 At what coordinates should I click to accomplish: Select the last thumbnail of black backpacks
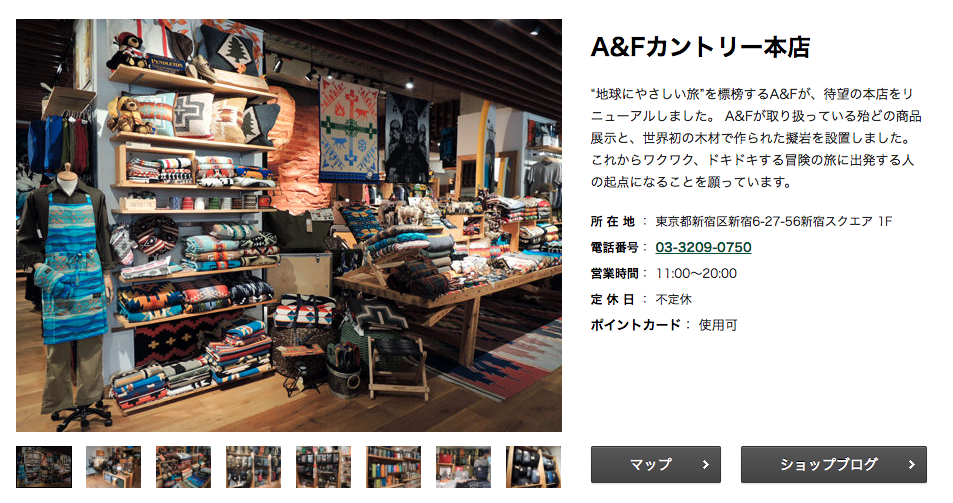(x=534, y=467)
